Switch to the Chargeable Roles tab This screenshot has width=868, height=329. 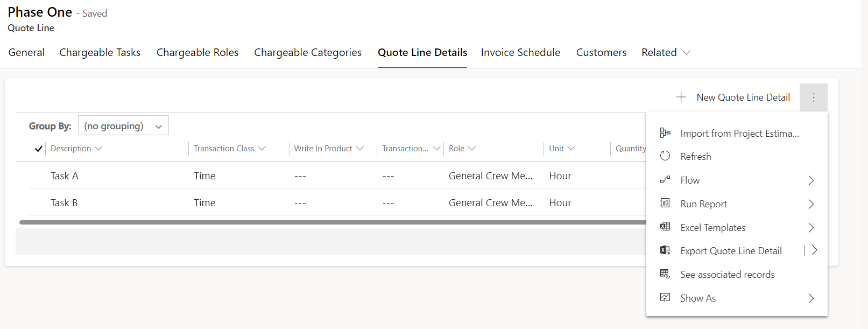(x=197, y=52)
